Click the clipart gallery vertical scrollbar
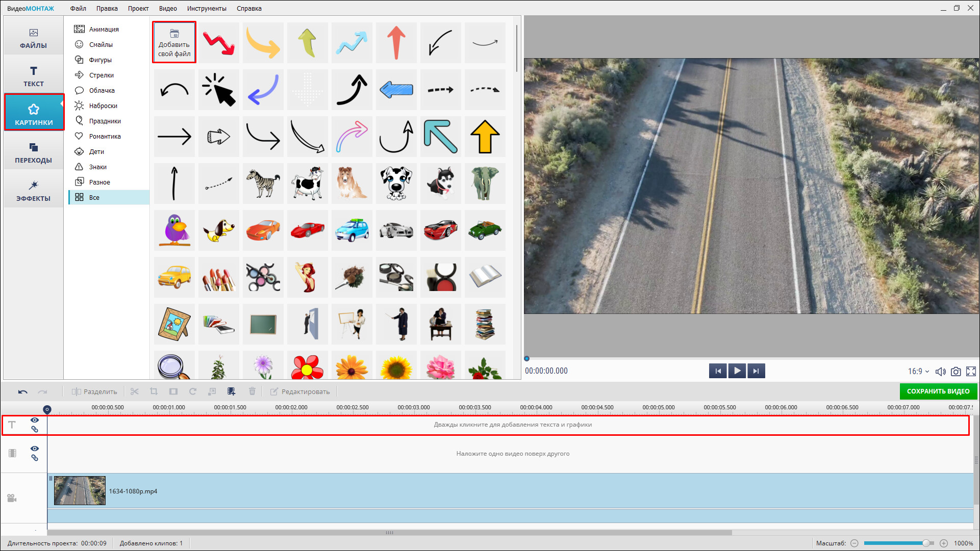Viewport: 980px width, 551px height. pos(516,47)
